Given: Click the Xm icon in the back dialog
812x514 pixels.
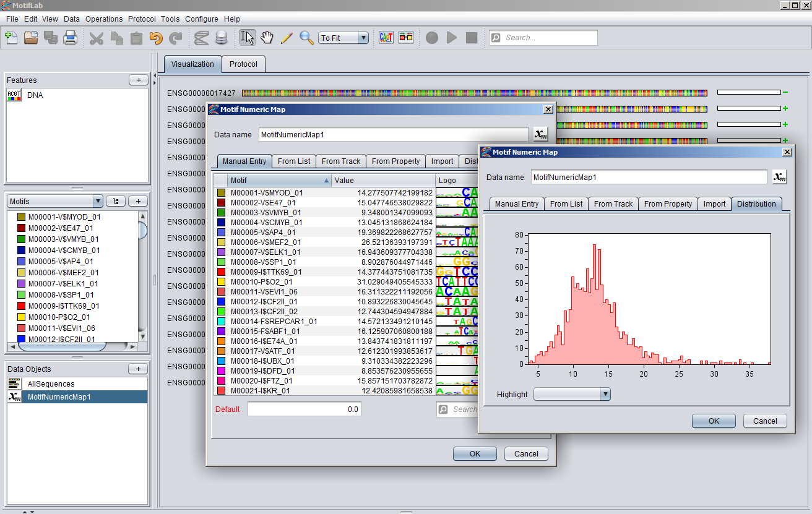Looking at the screenshot, I should (541, 134).
